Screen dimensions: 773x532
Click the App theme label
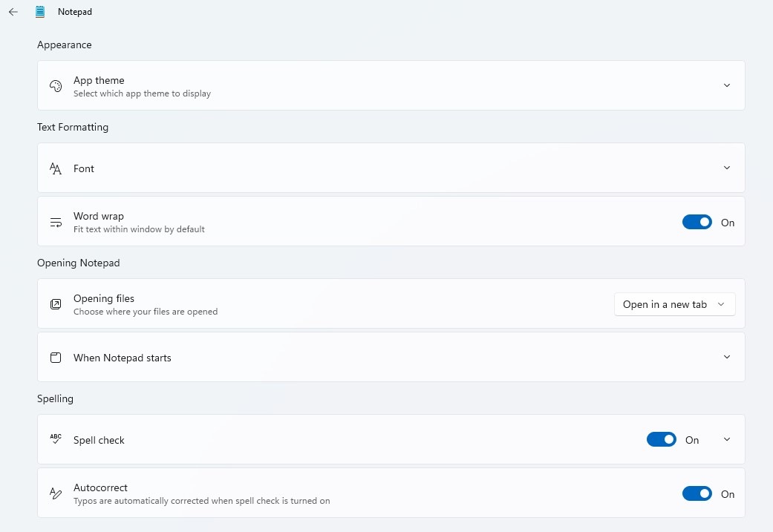[99, 80]
